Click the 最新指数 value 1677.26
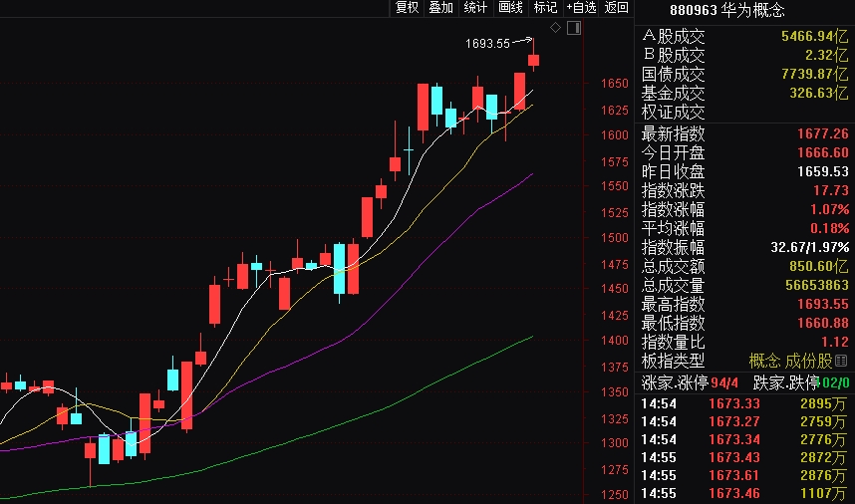855x504 pixels. (822, 133)
